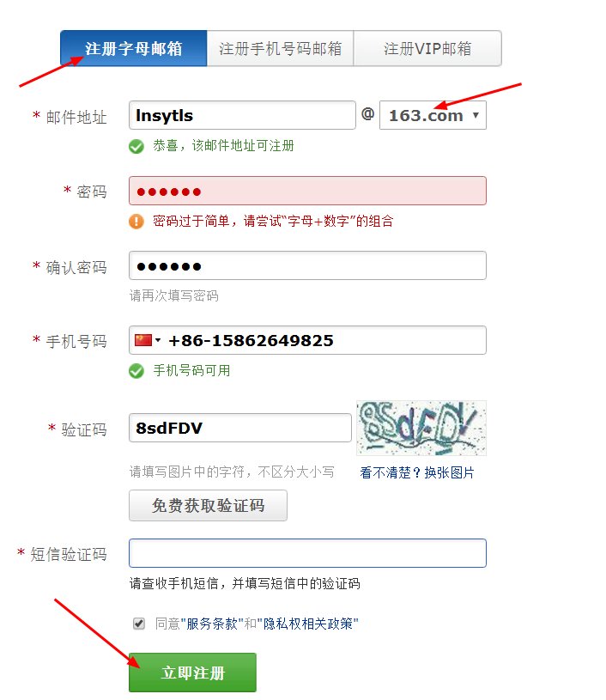Click the @ symbol beside email field
The height and width of the screenshot is (700, 606).
click(x=367, y=114)
